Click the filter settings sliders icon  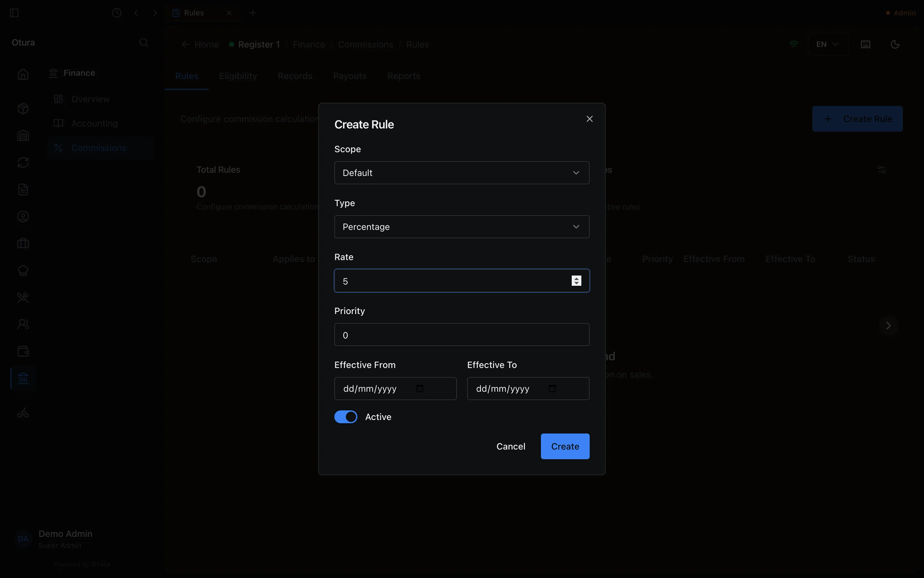pyautogui.click(x=881, y=169)
